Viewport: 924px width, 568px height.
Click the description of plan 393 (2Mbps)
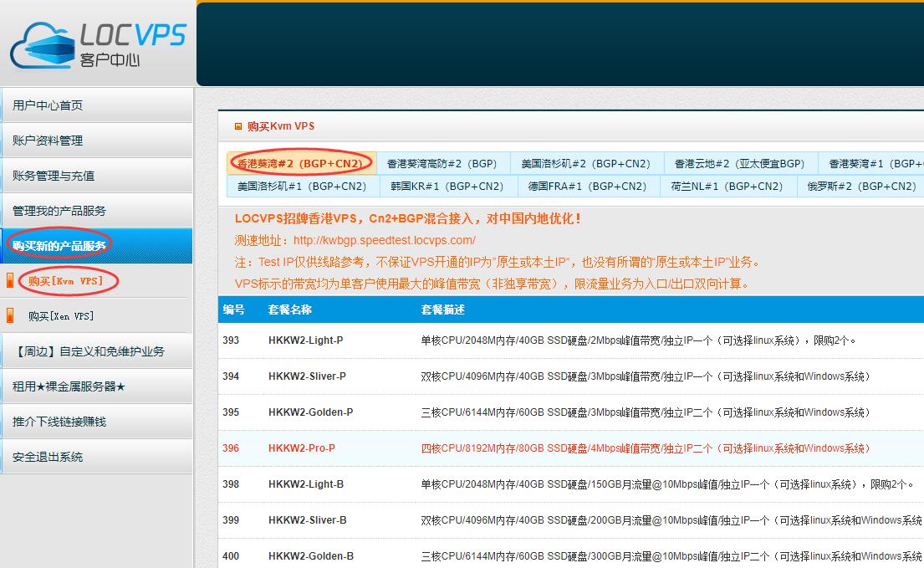tap(638, 340)
